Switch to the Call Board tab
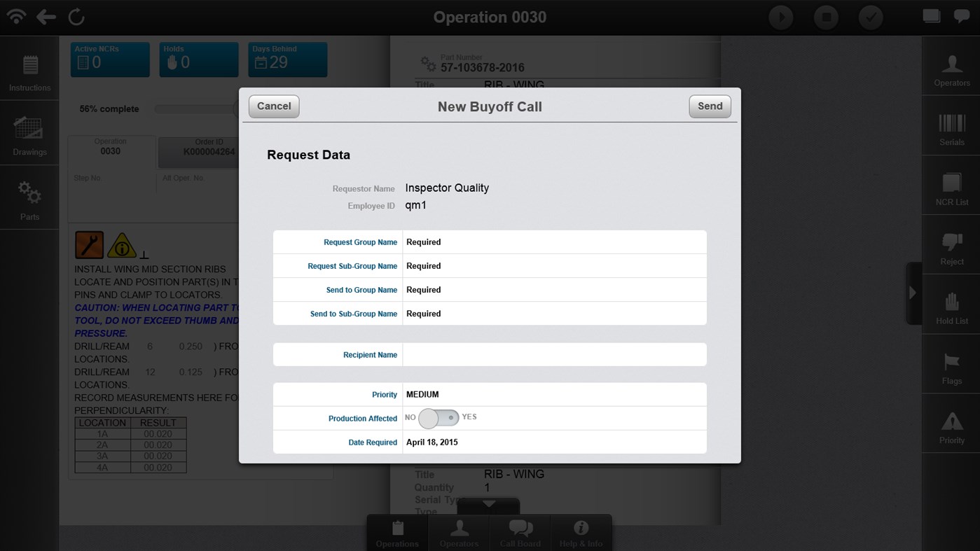Image resolution: width=980 pixels, height=551 pixels. [x=520, y=533]
